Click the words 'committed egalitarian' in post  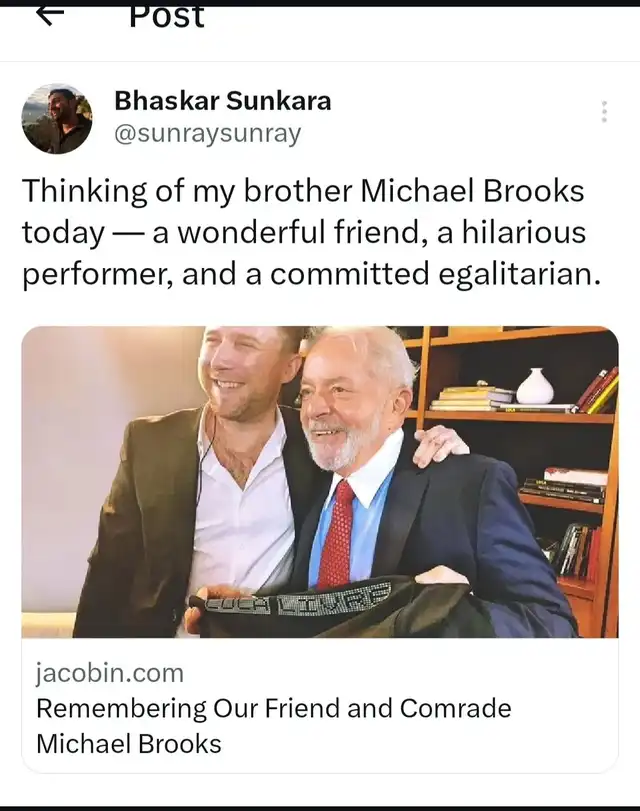tap(435, 274)
